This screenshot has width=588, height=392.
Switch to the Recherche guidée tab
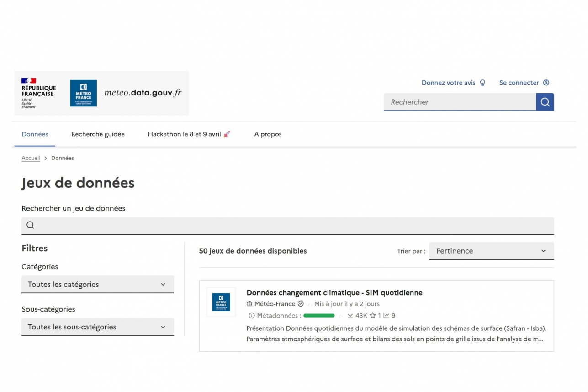tap(98, 134)
